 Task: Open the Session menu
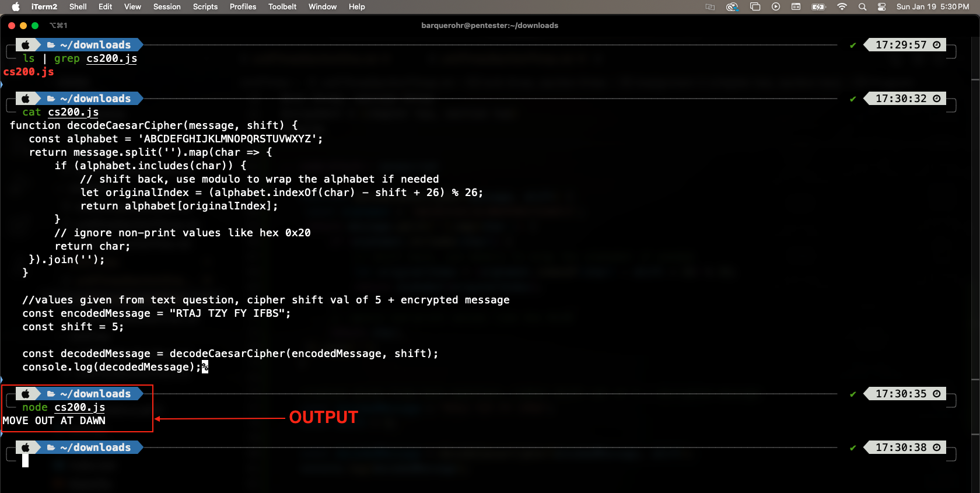[x=167, y=6]
